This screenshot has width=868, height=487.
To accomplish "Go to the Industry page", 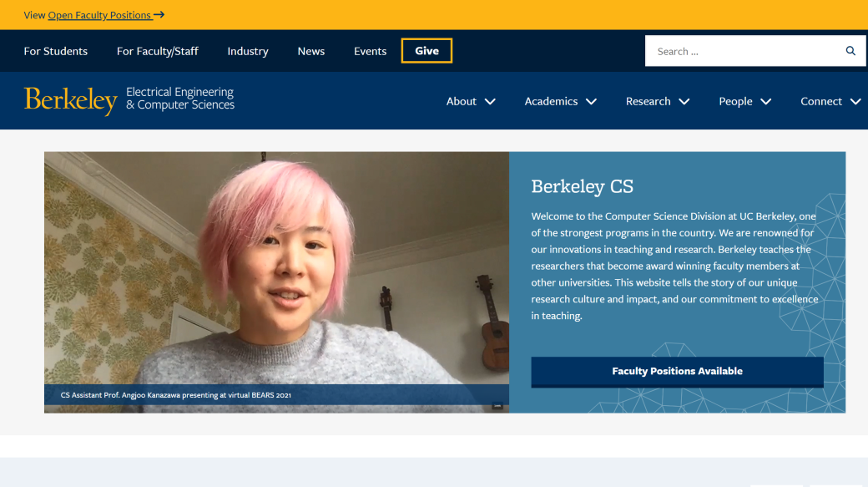I will point(247,51).
